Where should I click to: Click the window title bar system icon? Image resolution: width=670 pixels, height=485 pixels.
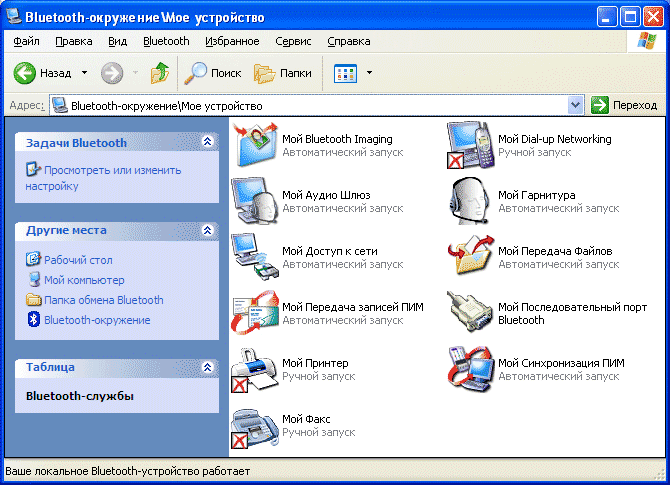(14, 16)
